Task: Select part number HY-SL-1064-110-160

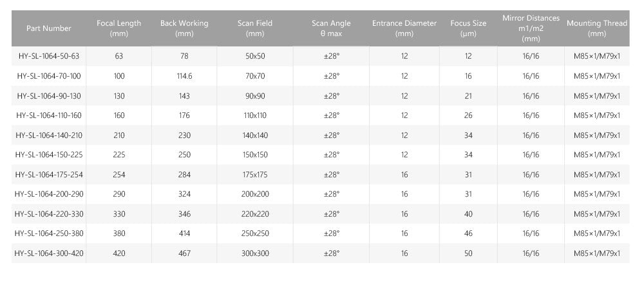Action: [49, 115]
